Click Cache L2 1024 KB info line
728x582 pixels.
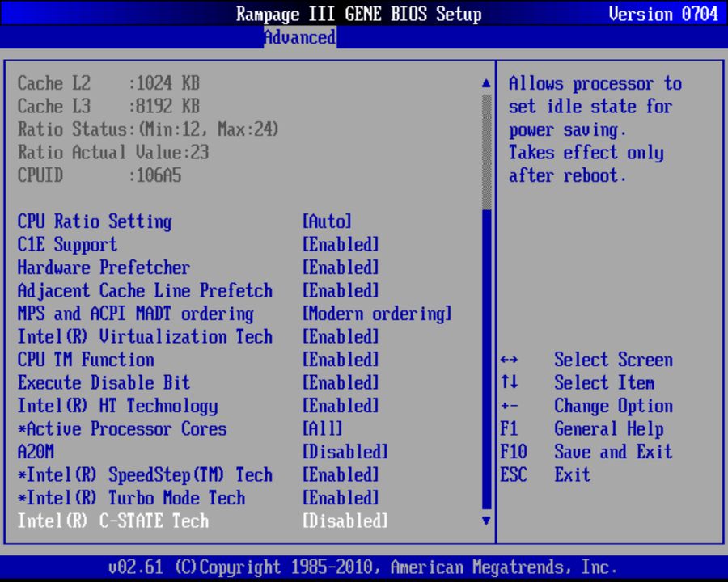coord(108,83)
